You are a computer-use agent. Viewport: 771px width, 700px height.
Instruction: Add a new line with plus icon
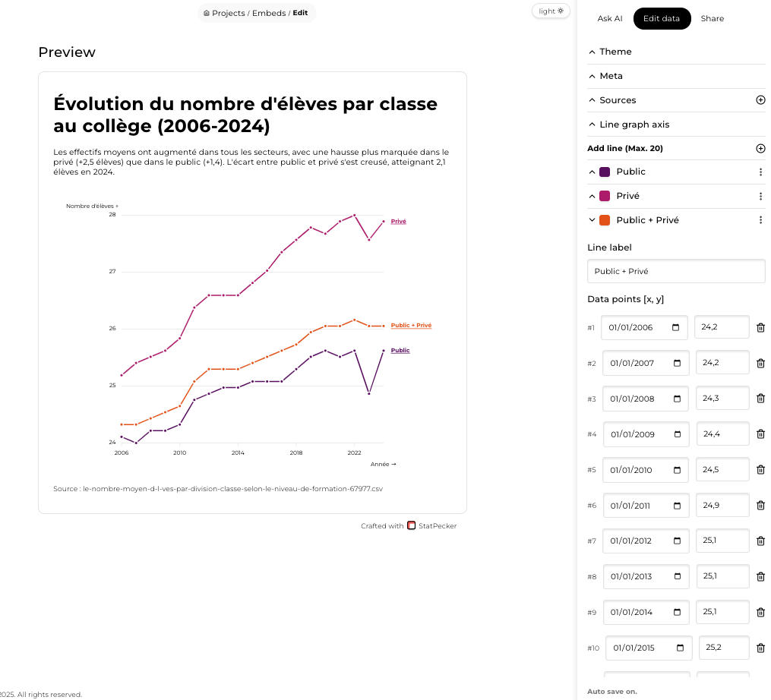[760, 149]
